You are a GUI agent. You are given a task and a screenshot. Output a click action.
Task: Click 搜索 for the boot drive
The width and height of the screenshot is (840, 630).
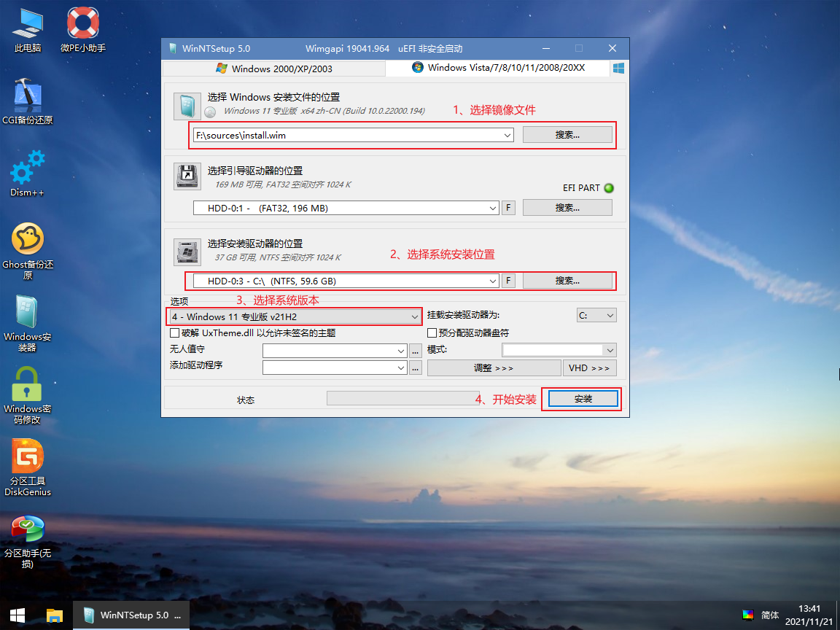pos(567,207)
